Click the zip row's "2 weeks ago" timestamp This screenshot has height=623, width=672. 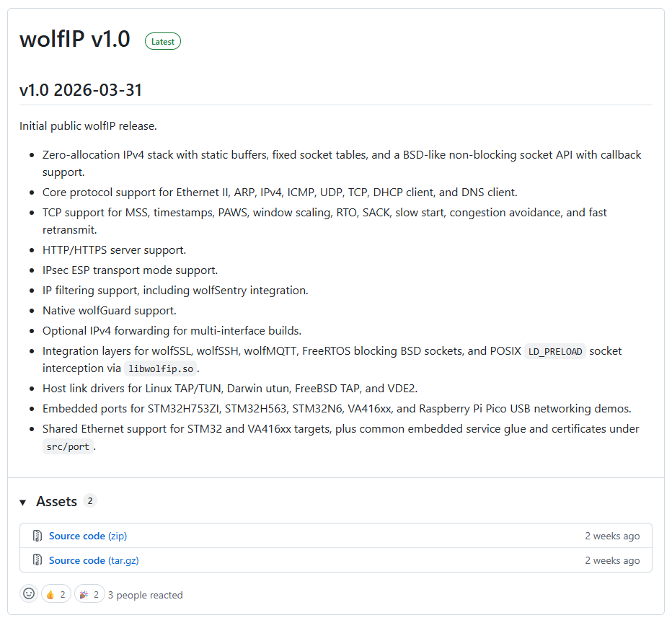(x=612, y=536)
